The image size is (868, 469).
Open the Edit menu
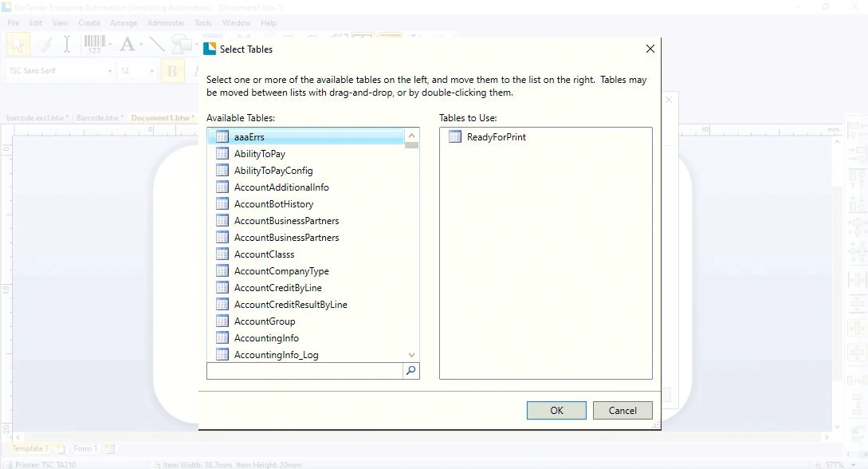35,22
